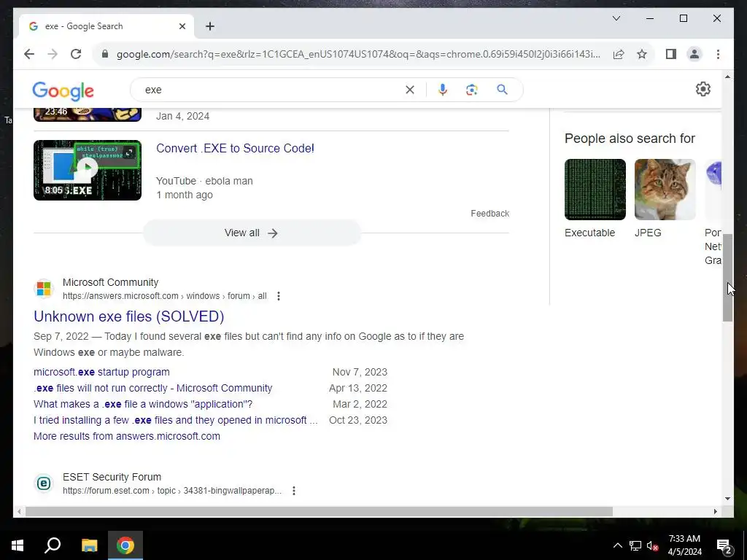Go back to the previous page

click(29, 54)
